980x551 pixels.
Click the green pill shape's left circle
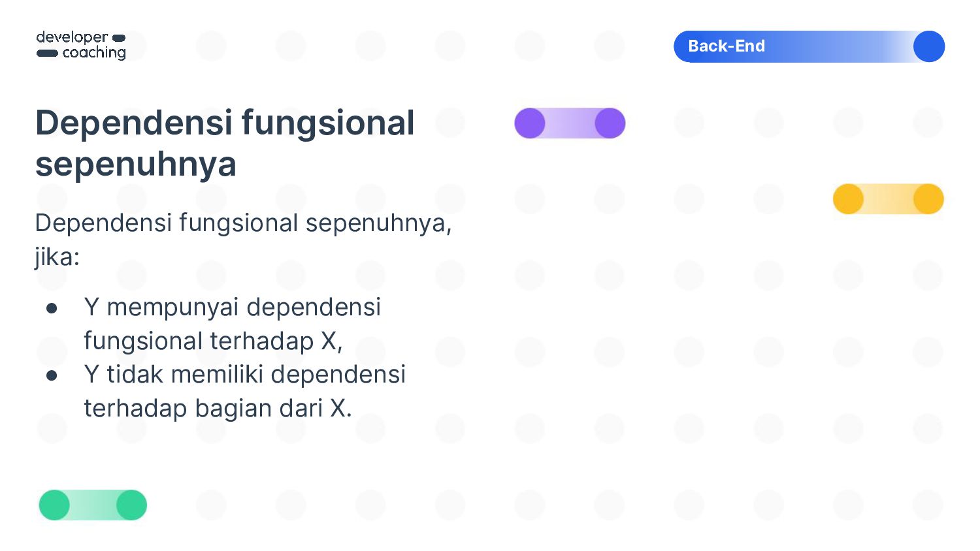point(54,505)
